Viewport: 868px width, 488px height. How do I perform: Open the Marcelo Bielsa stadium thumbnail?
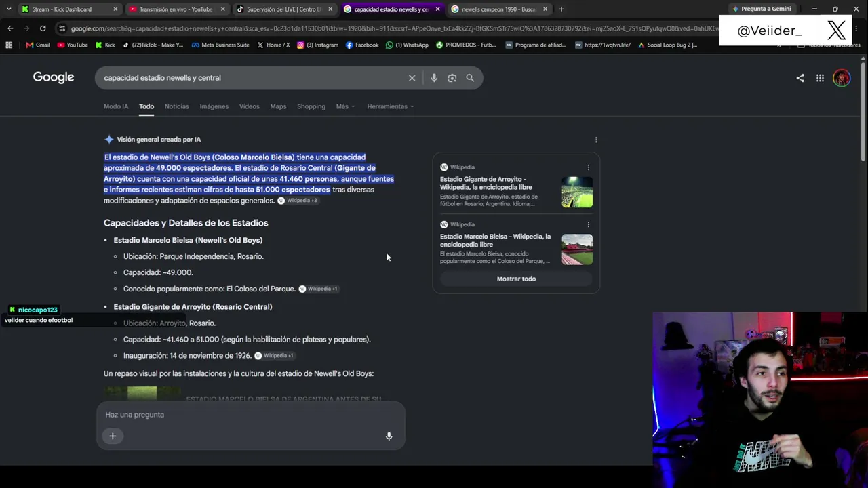tap(577, 249)
